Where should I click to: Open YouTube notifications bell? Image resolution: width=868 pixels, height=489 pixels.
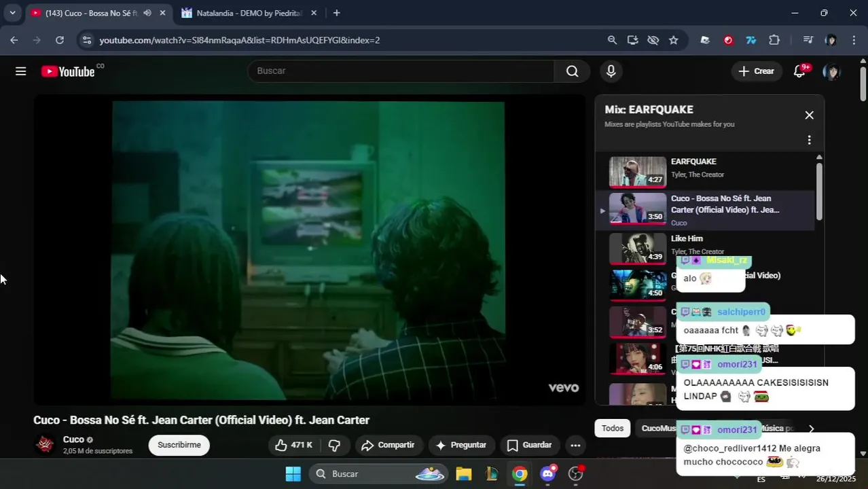[799, 71]
